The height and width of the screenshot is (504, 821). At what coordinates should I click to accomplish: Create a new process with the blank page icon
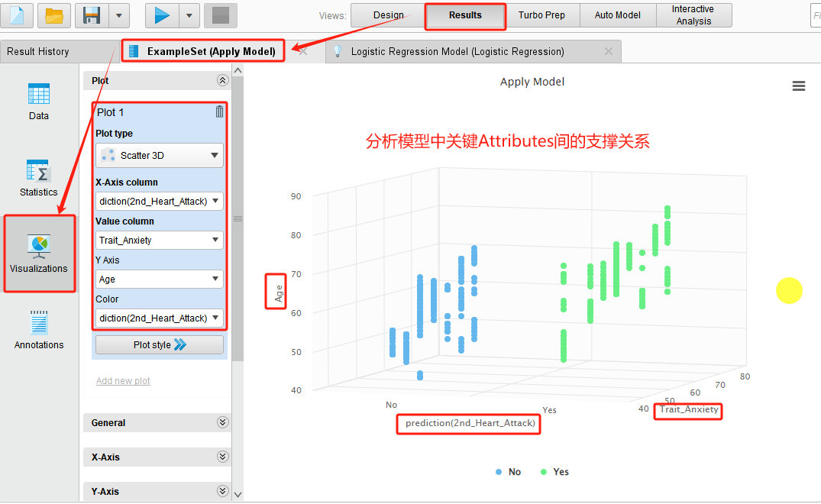17,15
